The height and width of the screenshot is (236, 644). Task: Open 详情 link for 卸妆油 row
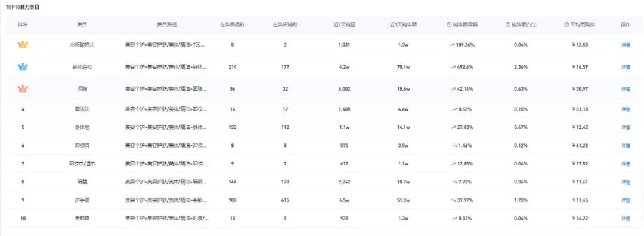[x=626, y=109]
